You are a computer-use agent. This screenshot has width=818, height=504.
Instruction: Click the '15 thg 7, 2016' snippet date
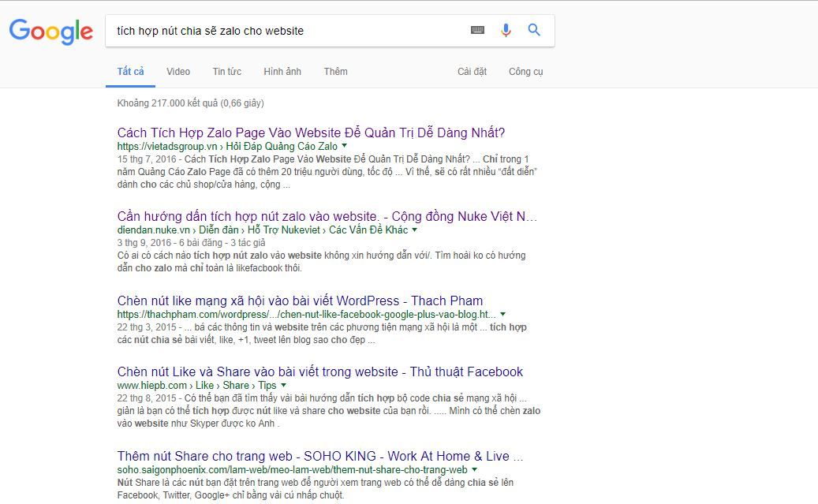pos(146,159)
